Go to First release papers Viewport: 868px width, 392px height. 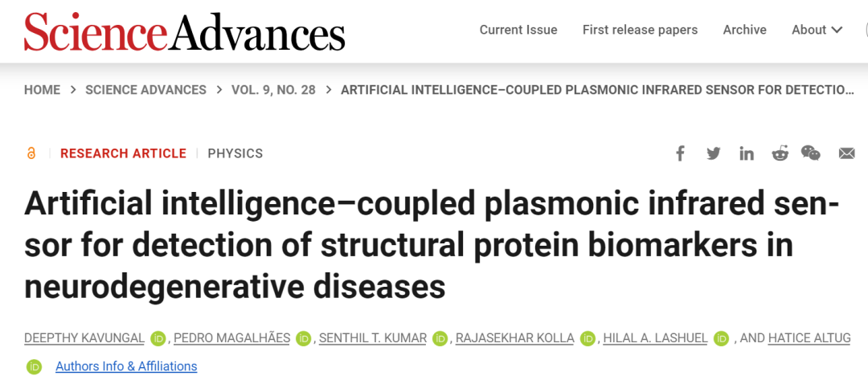(640, 30)
